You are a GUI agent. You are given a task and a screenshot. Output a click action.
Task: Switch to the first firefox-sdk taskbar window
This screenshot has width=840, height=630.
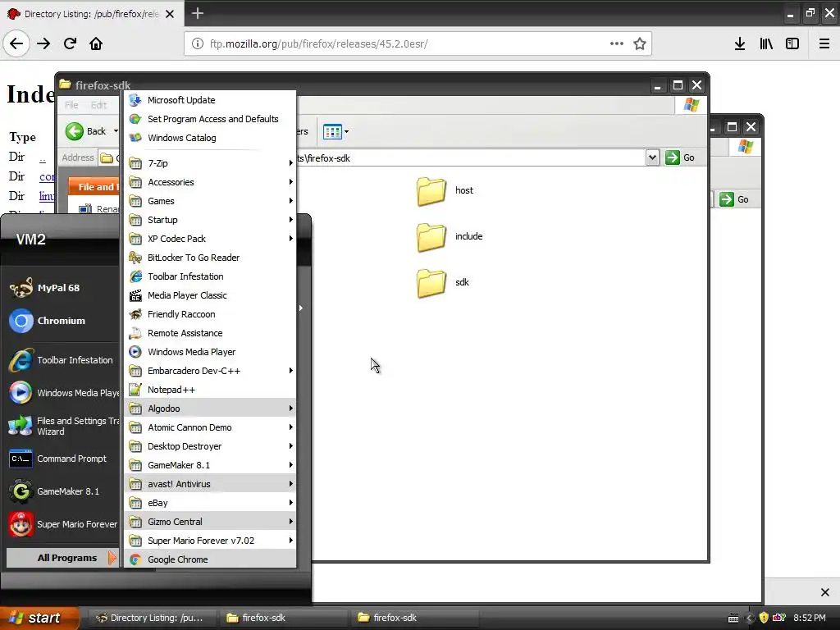pos(283,618)
